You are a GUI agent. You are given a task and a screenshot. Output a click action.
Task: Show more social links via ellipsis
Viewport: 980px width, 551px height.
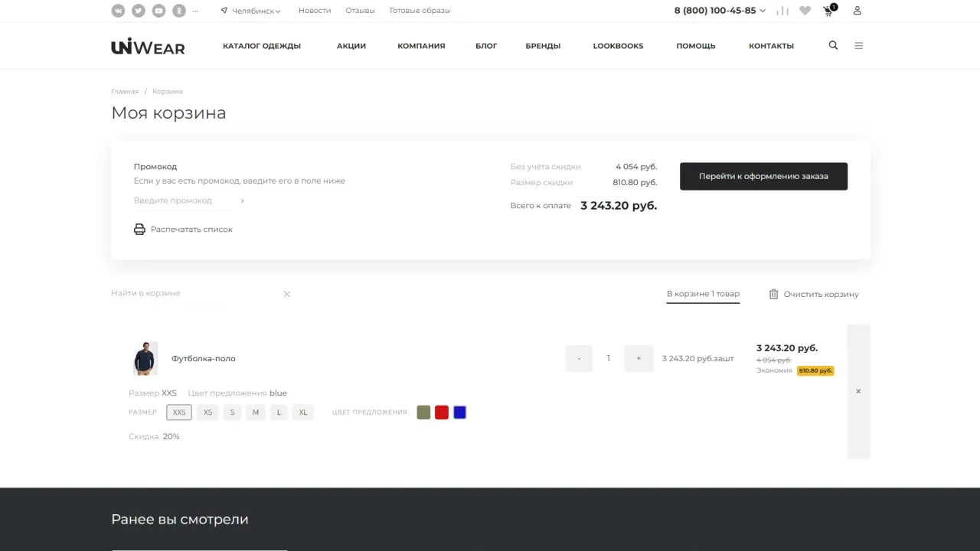click(x=195, y=11)
